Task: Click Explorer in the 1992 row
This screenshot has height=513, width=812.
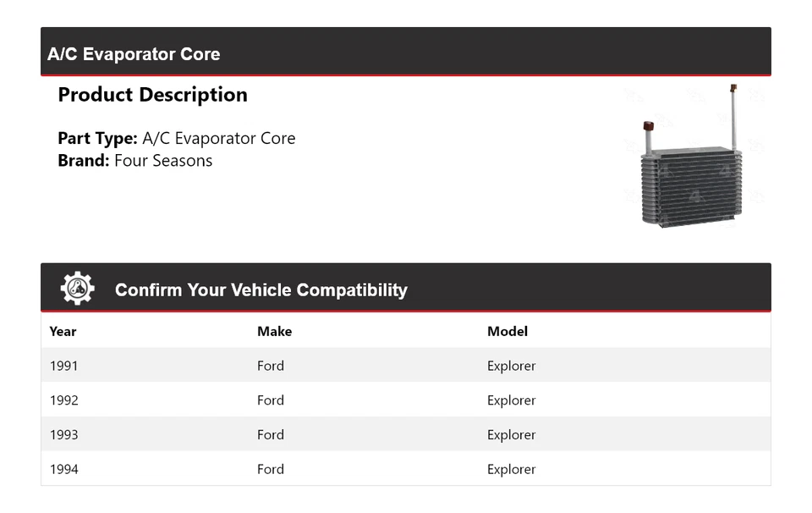Action: tap(511, 400)
